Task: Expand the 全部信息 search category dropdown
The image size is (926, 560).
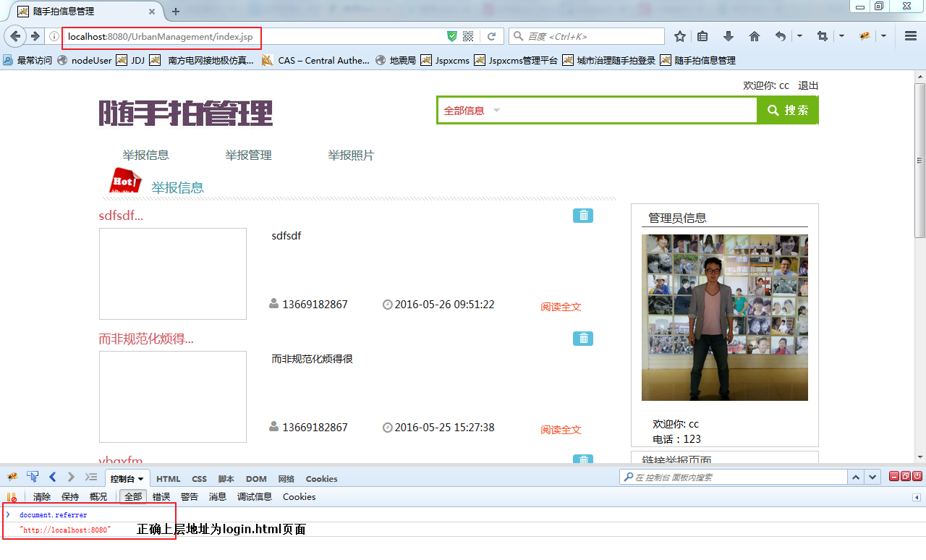Action: pos(472,111)
